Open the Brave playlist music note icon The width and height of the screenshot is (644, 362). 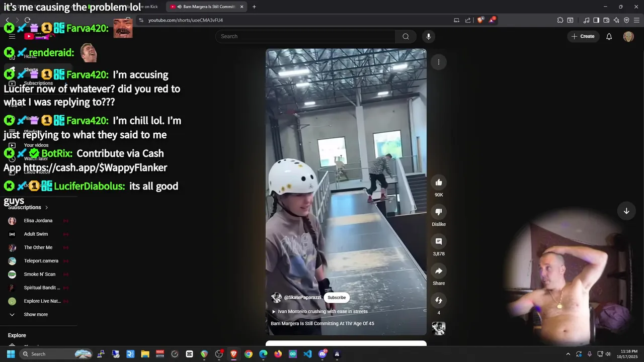click(586, 20)
